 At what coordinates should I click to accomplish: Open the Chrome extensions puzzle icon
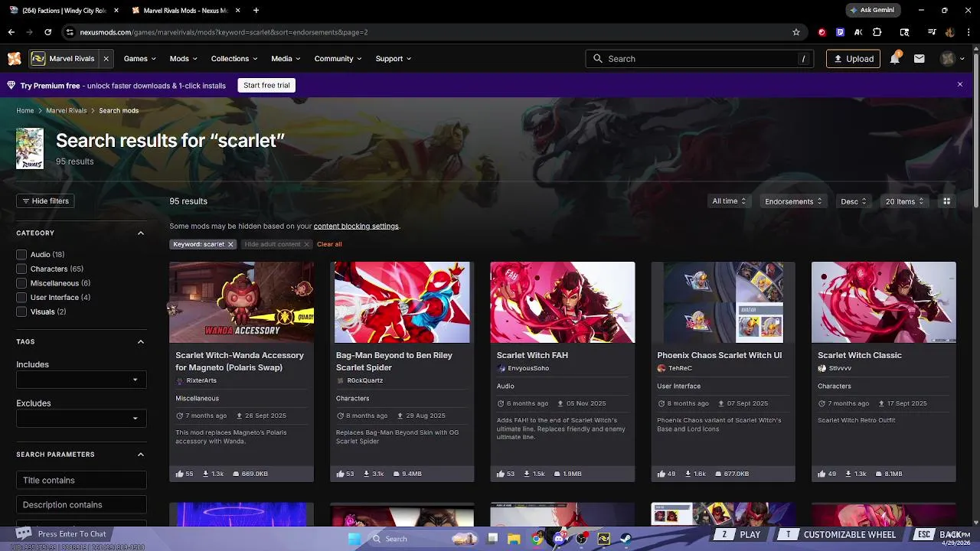[x=877, y=32]
